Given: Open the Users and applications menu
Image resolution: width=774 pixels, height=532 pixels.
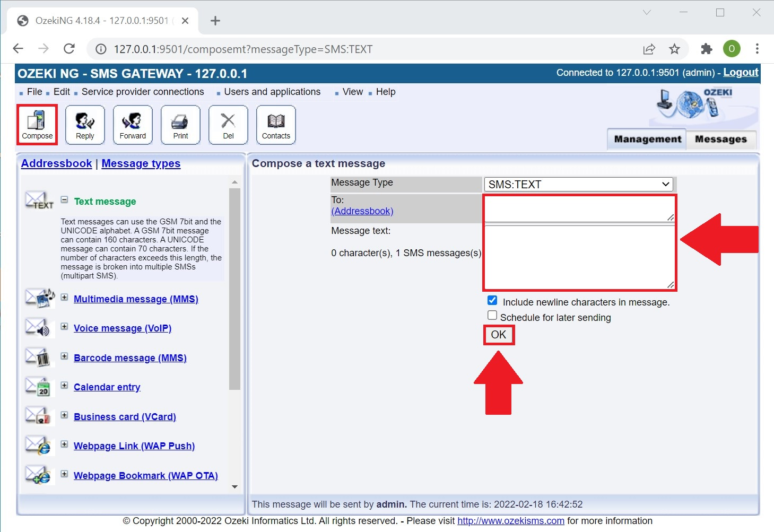Looking at the screenshot, I should tap(272, 92).
